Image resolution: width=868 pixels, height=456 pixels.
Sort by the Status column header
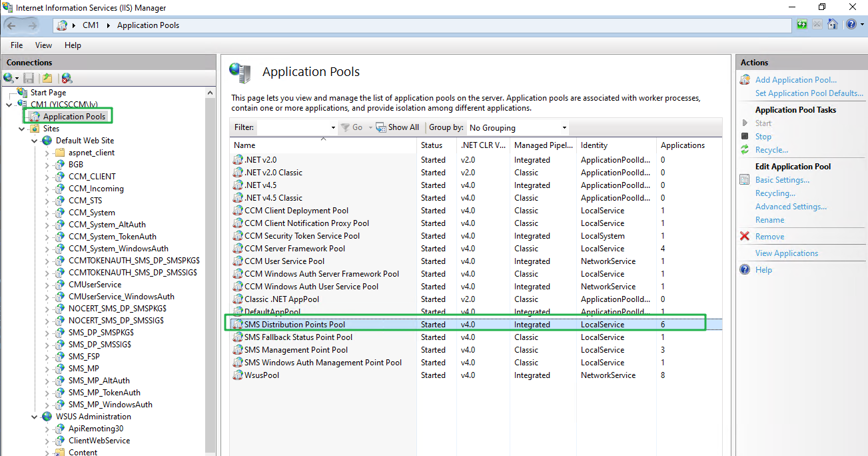[x=437, y=145]
